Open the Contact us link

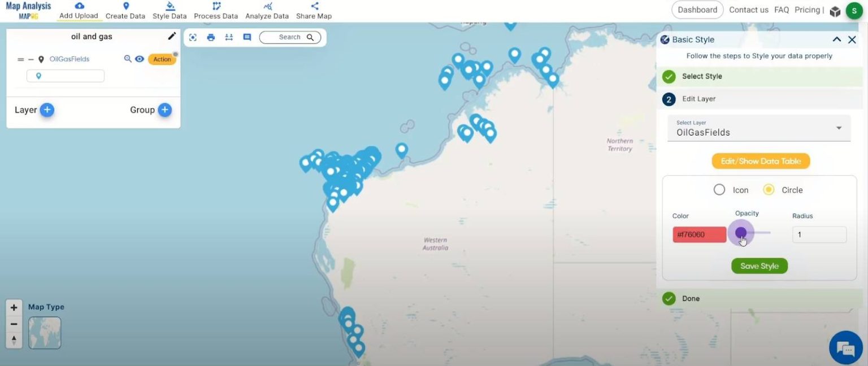pos(749,10)
